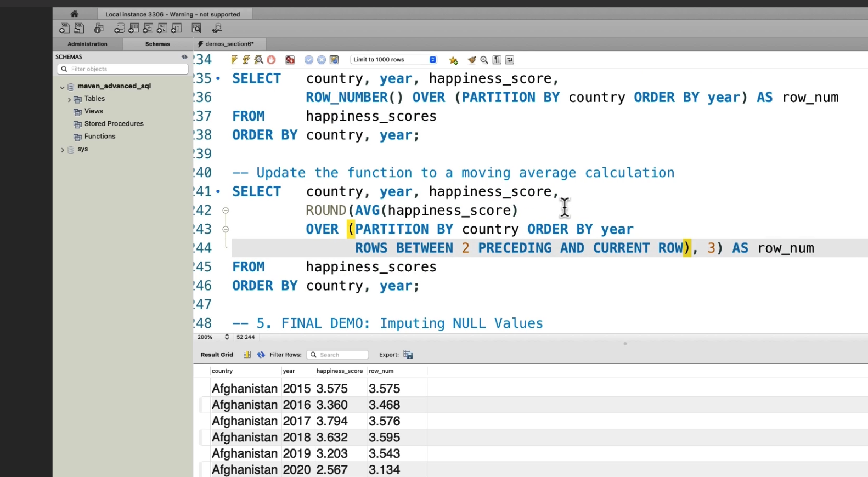The height and width of the screenshot is (477, 868).
Task: Click the Filter Rows search field
Action: [337, 355]
